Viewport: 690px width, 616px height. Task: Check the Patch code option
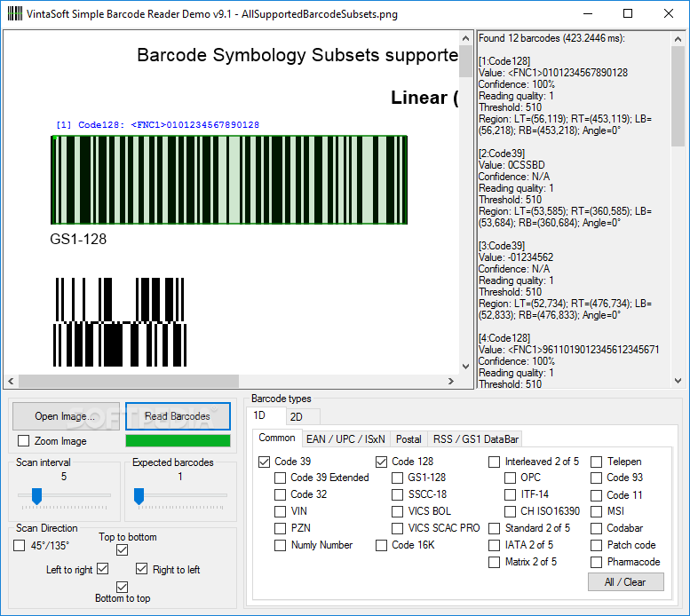click(x=596, y=545)
